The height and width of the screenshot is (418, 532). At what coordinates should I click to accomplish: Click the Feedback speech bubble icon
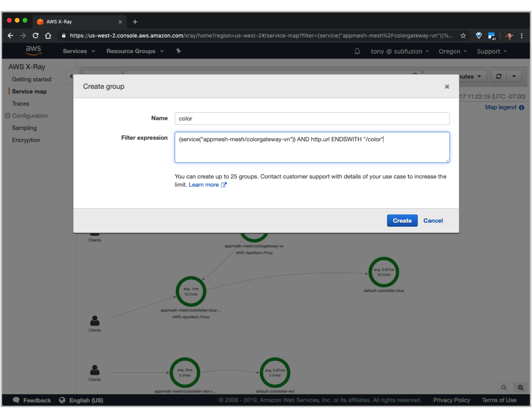pos(16,400)
